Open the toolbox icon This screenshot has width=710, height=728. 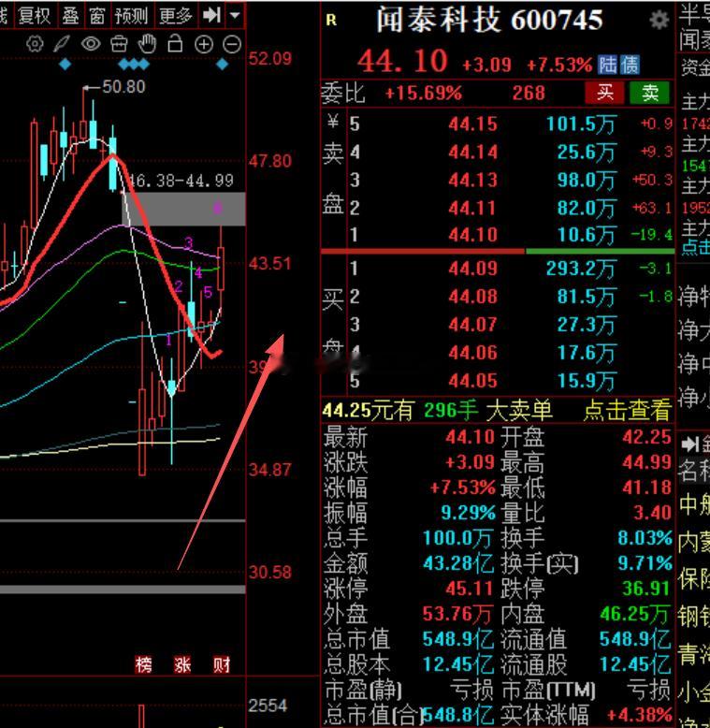click(119, 44)
